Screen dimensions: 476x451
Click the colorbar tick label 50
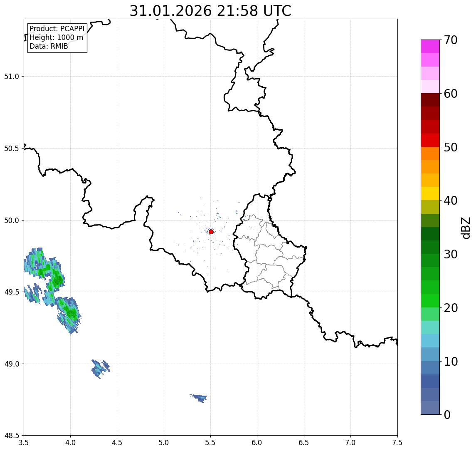451,147
